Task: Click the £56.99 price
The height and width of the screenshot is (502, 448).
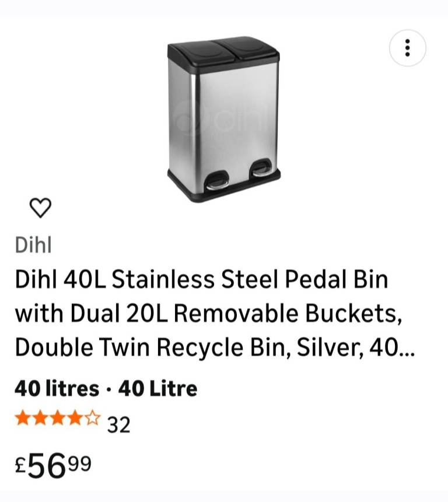Action: [x=53, y=465]
